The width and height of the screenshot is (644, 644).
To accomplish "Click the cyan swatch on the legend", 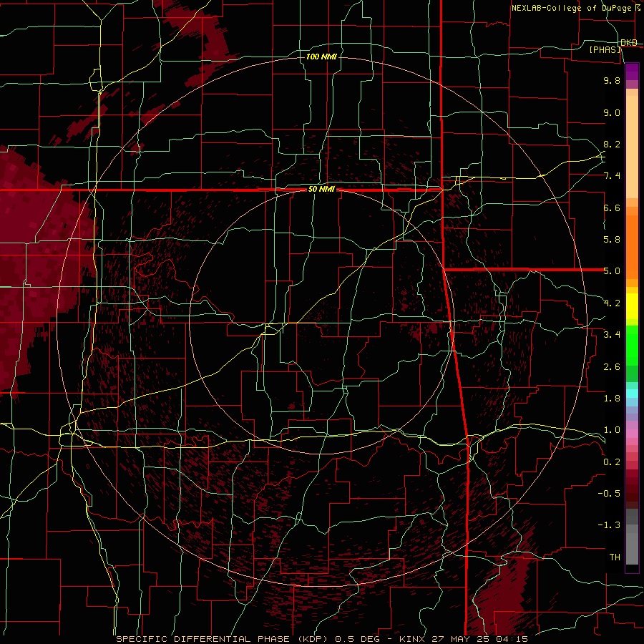I will click(632, 394).
